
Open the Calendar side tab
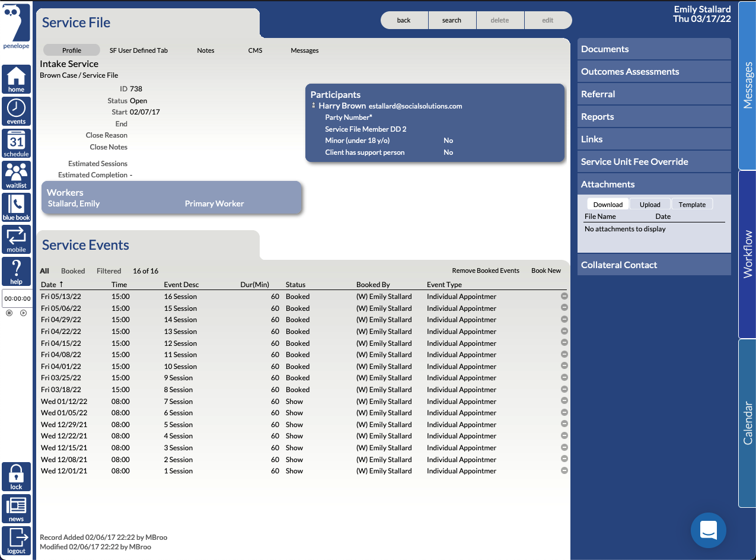pos(747,423)
